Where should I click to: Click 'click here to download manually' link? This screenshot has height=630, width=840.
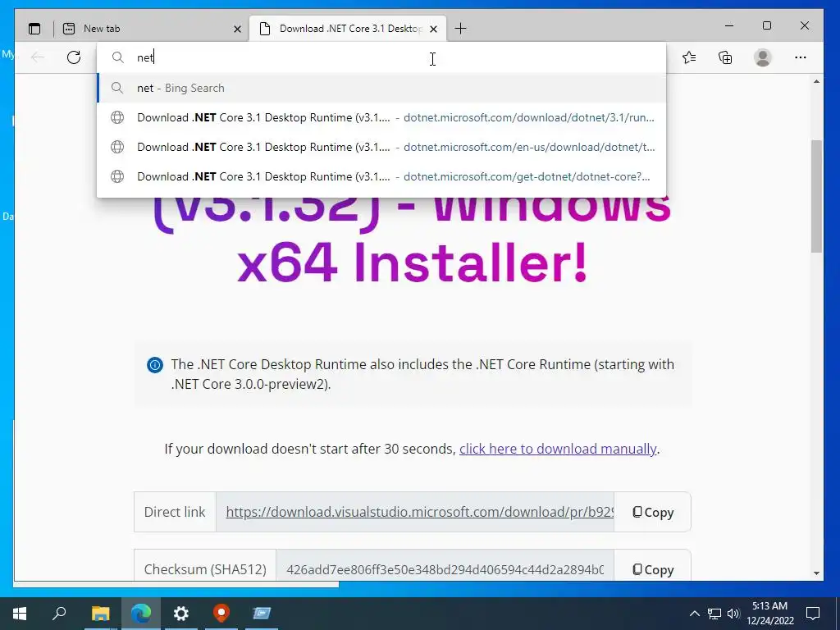pos(558,449)
